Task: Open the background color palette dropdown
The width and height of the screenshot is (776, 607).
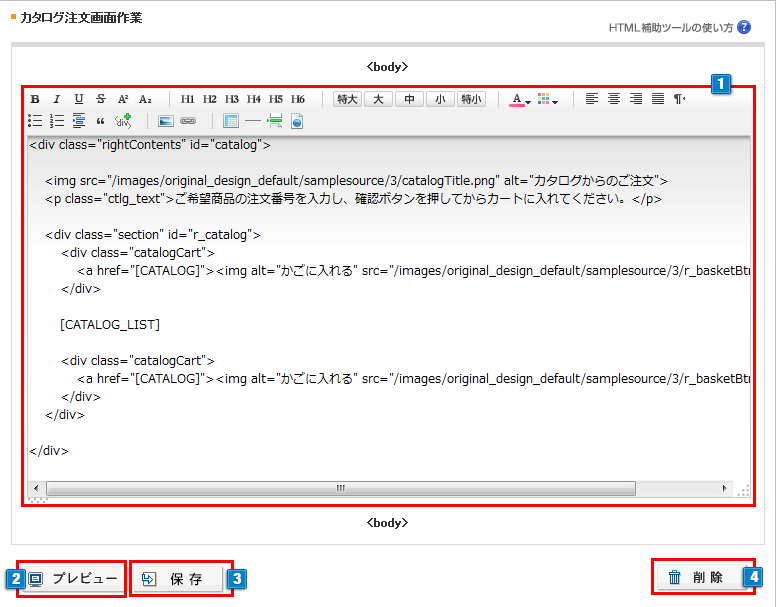Action: pyautogui.click(x=547, y=99)
